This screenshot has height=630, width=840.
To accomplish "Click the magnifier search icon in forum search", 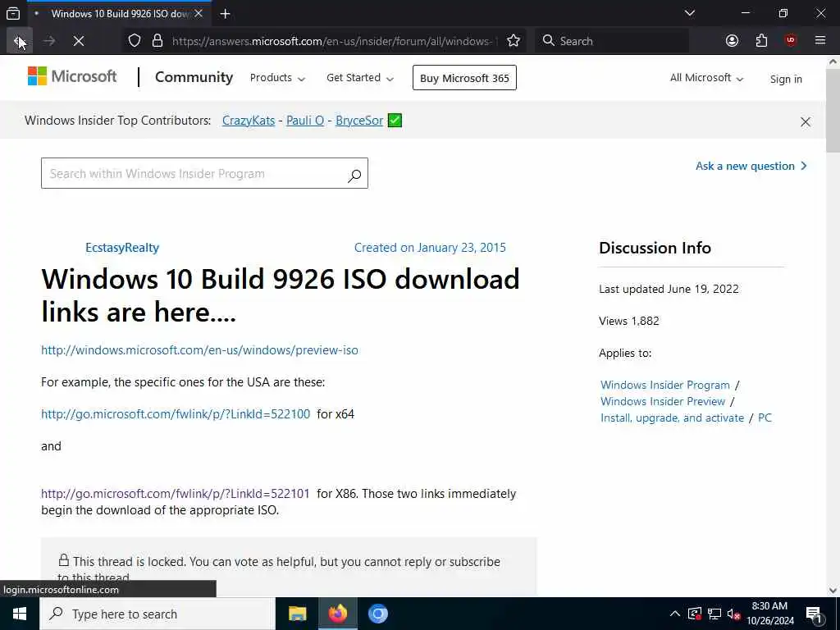I will [x=354, y=176].
